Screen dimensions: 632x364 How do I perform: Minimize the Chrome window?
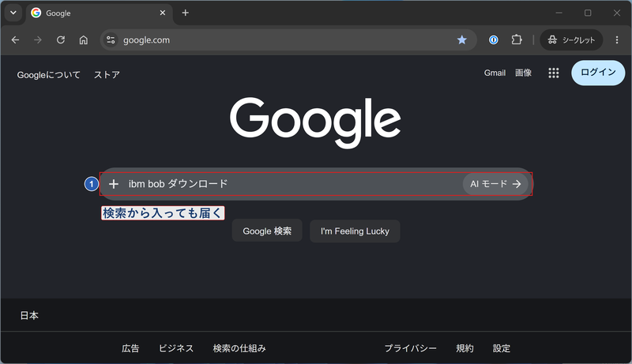click(559, 13)
